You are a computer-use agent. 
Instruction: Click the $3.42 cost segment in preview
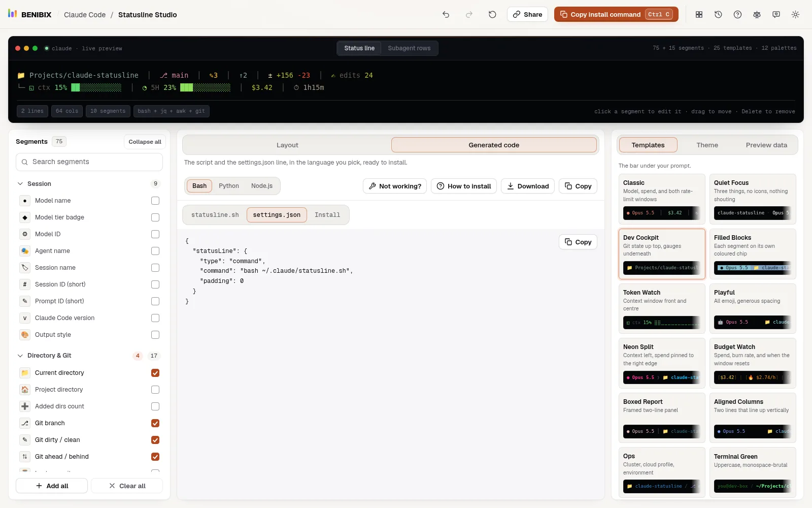(262, 87)
